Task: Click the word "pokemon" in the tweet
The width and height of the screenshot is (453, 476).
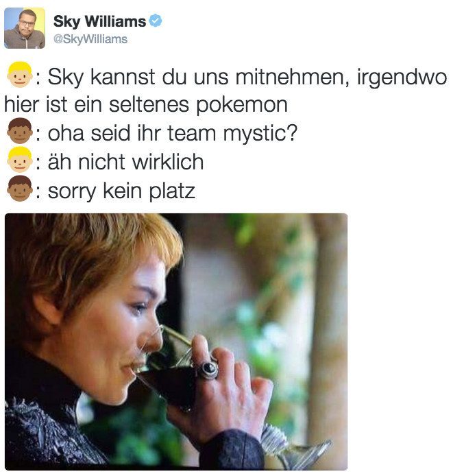Action: click(x=242, y=106)
